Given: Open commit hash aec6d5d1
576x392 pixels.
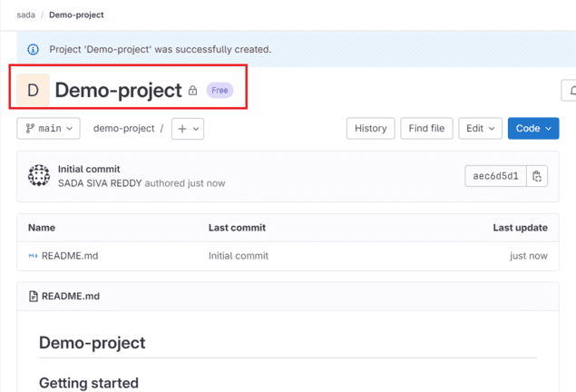Looking at the screenshot, I should (495, 176).
